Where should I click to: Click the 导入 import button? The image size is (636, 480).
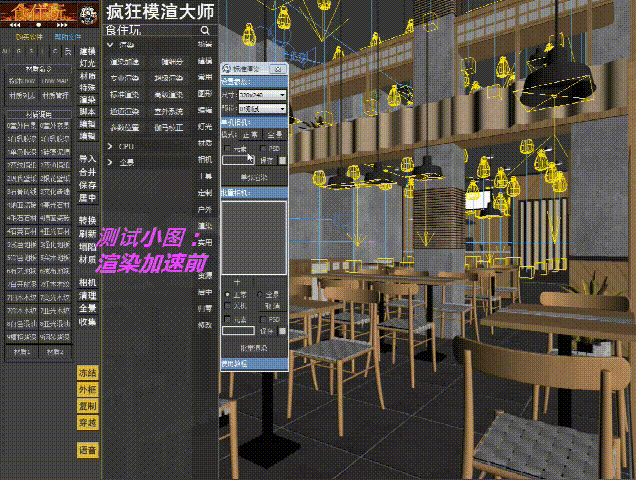click(x=87, y=159)
